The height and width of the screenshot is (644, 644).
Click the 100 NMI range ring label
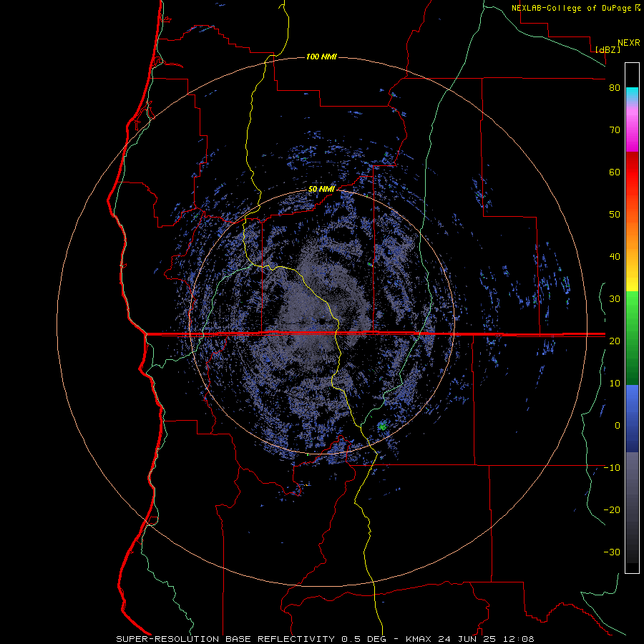321,57
